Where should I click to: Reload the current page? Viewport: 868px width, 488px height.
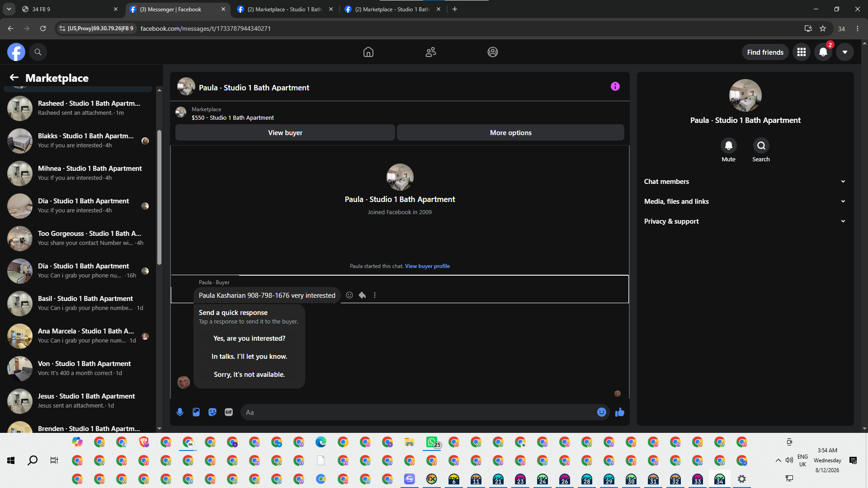point(43,28)
